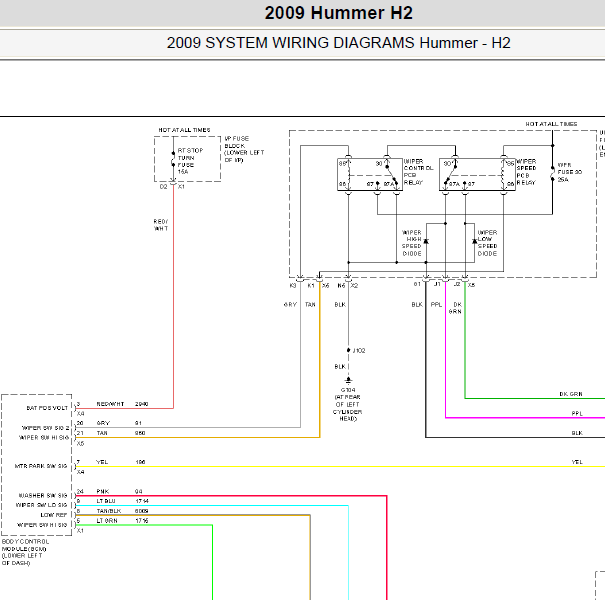Click DK GRN label on the horizontal green wire

pyautogui.click(x=571, y=394)
